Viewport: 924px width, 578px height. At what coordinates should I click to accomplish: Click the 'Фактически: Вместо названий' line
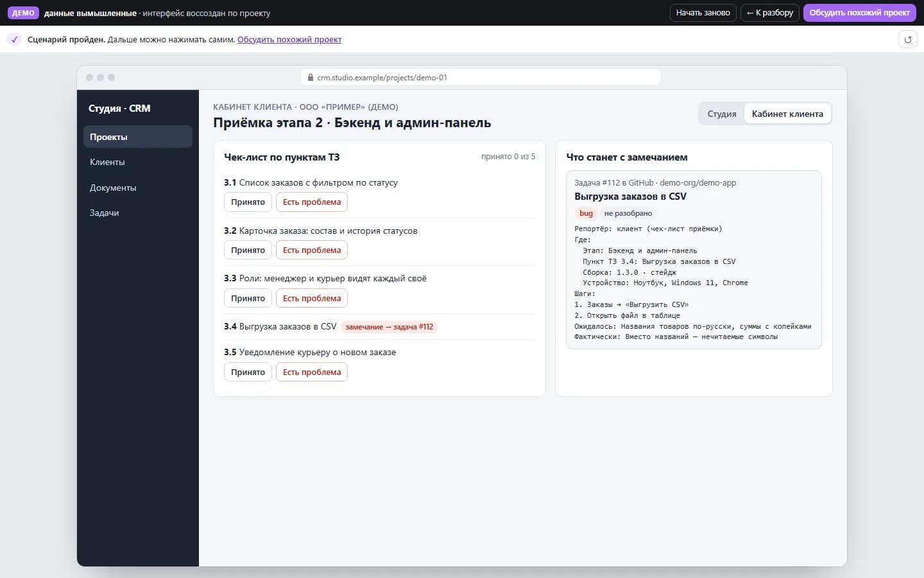[x=676, y=337]
